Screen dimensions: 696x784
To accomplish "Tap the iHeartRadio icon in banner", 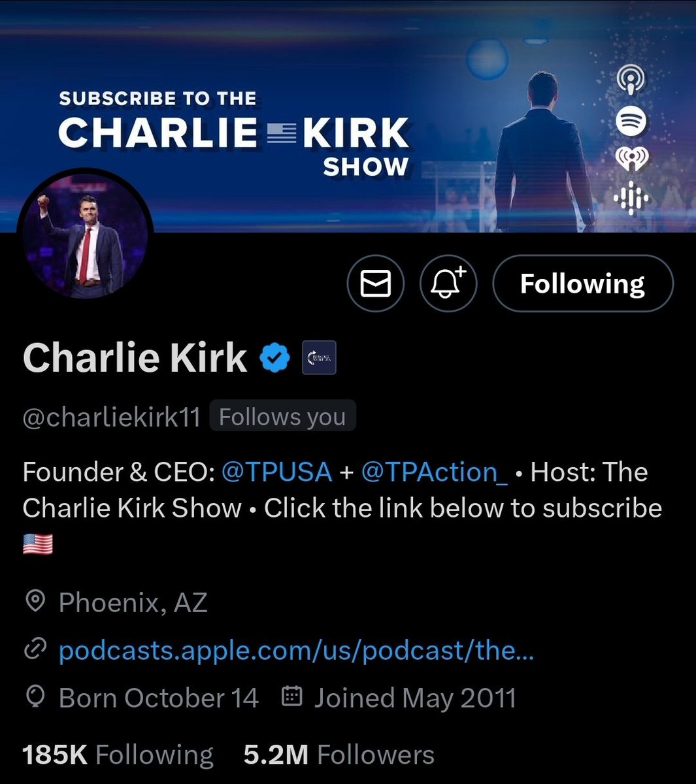I will click(631, 159).
